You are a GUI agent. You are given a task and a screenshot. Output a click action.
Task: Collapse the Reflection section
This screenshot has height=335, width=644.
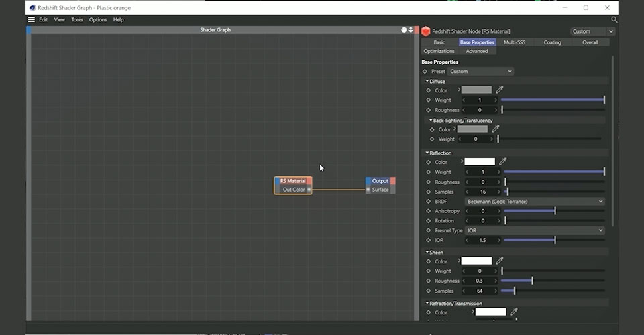tap(427, 153)
